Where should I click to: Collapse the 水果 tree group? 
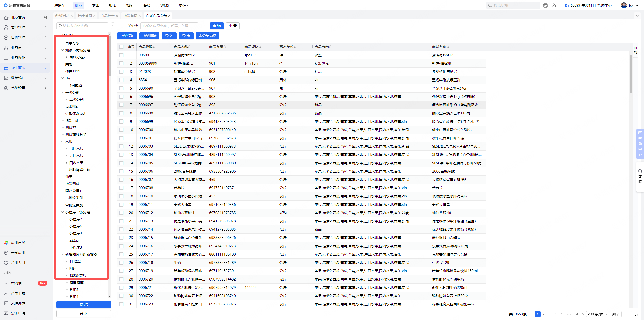click(x=62, y=142)
